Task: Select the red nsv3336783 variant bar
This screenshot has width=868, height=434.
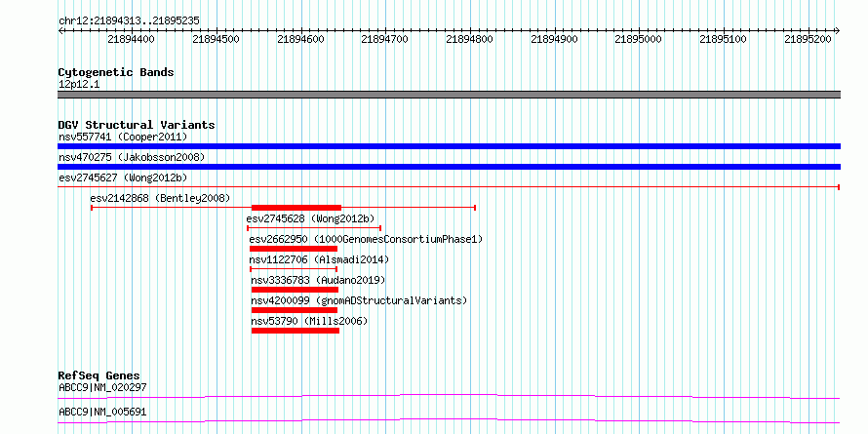Action: pyautogui.click(x=295, y=290)
